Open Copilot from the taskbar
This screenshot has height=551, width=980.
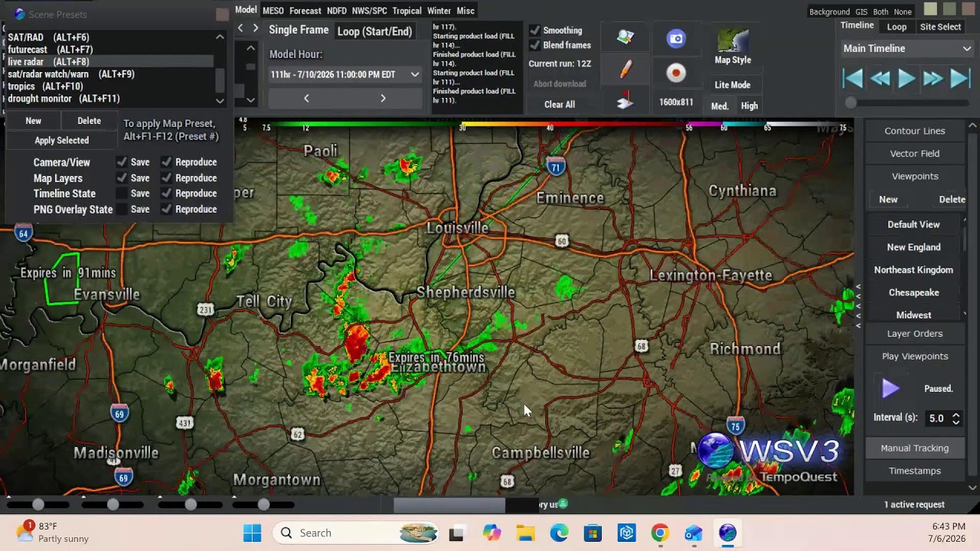[x=492, y=533]
